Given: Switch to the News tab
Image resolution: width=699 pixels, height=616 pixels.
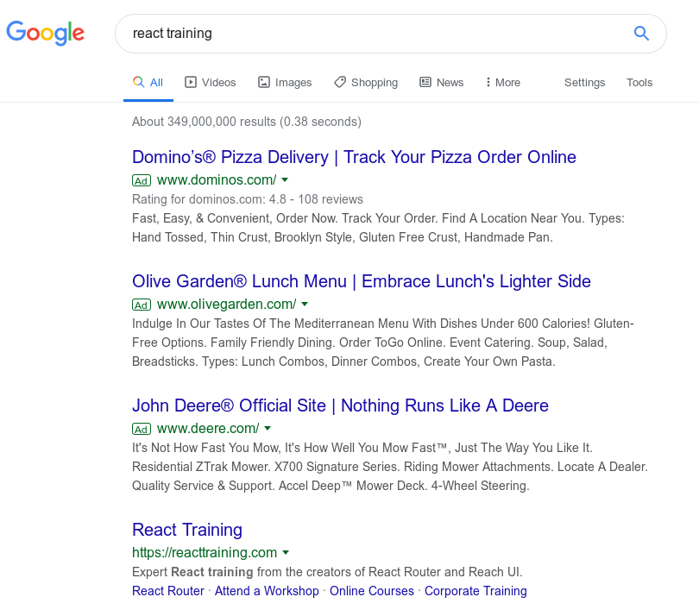Looking at the screenshot, I should click(441, 83).
